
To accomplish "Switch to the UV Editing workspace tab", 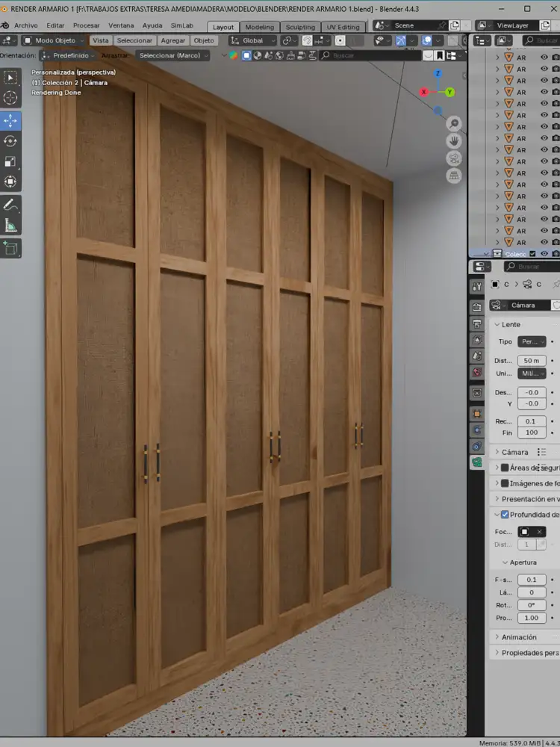I will [x=343, y=27].
